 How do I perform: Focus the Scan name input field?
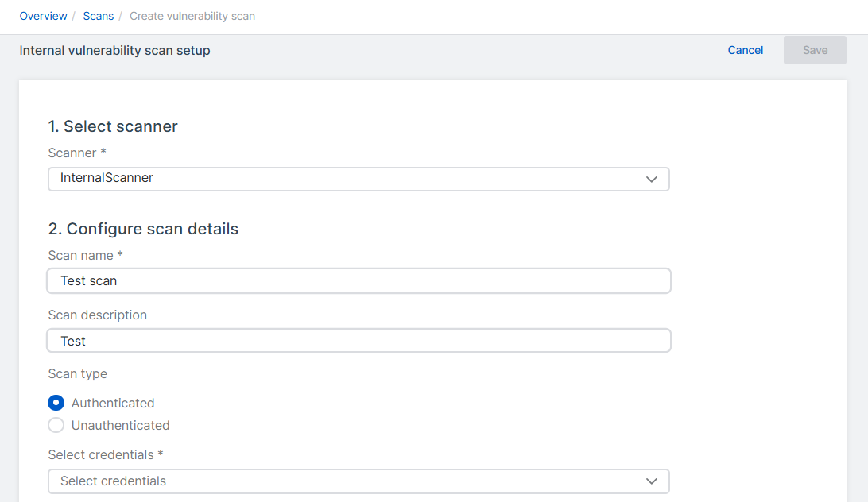tap(358, 280)
